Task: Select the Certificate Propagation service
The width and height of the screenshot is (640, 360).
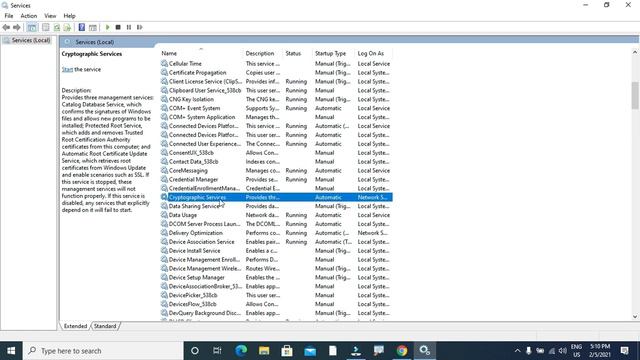Action: [x=276, y=73]
